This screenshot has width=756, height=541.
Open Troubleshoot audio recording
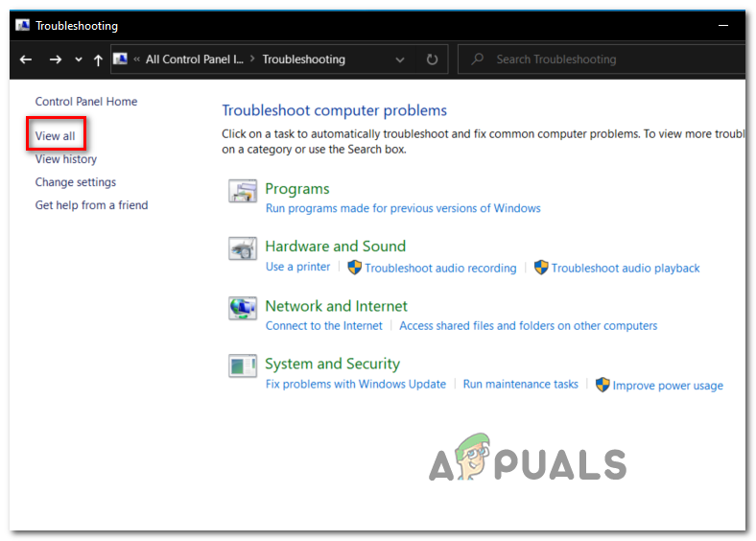440,268
